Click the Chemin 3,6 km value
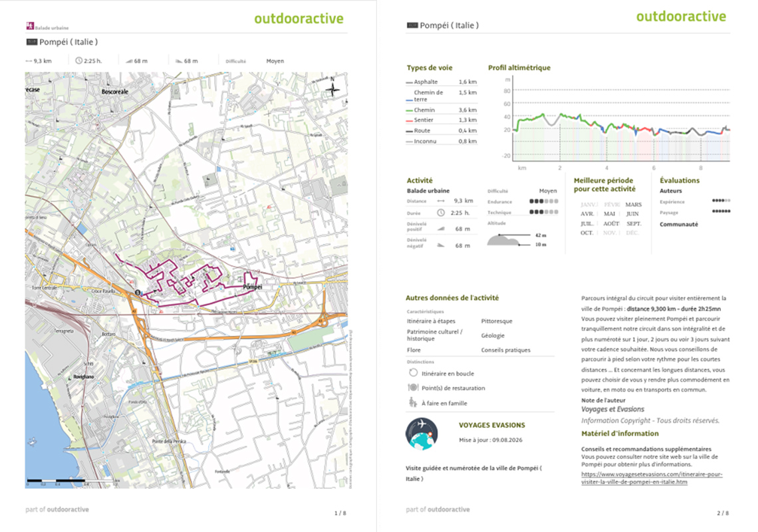This screenshot has height=532, width=758. coord(467,110)
